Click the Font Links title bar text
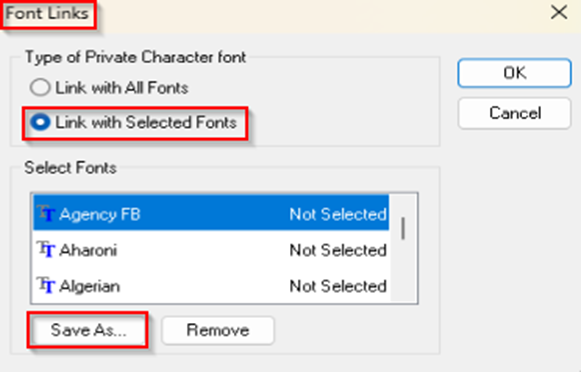Screen dimensions: 581x372 click(x=47, y=14)
